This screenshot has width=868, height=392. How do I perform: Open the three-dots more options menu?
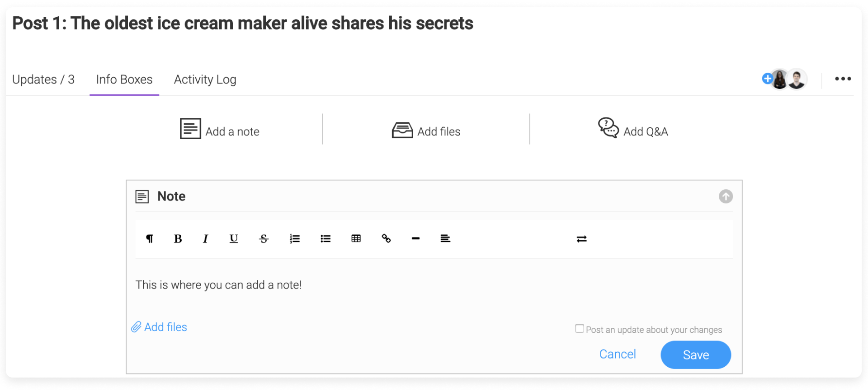[x=843, y=79]
